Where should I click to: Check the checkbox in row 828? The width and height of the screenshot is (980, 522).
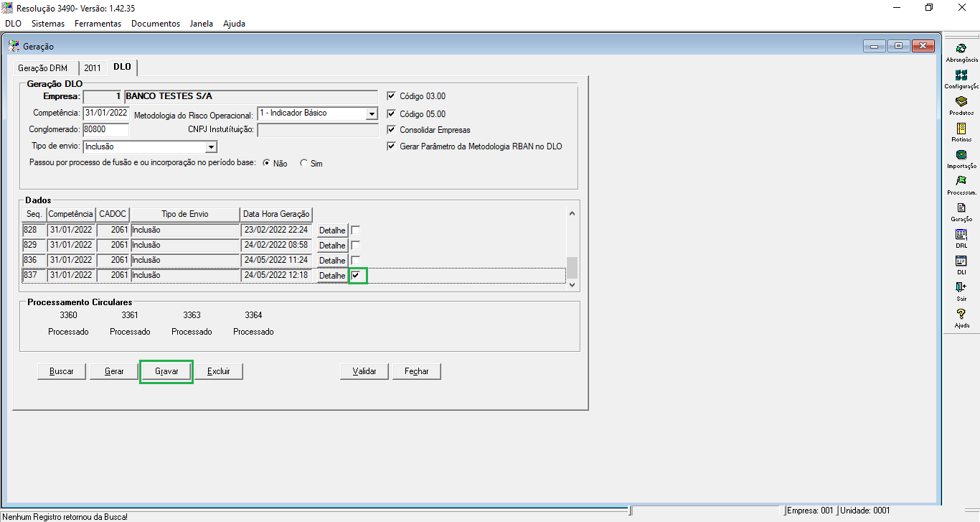click(x=355, y=230)
